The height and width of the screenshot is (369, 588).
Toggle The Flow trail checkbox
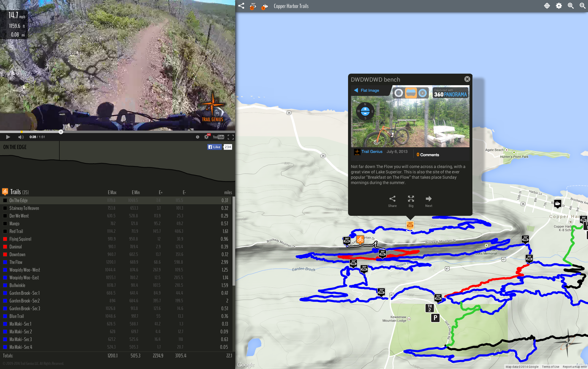pyautogui.click(x=5, y=262)
